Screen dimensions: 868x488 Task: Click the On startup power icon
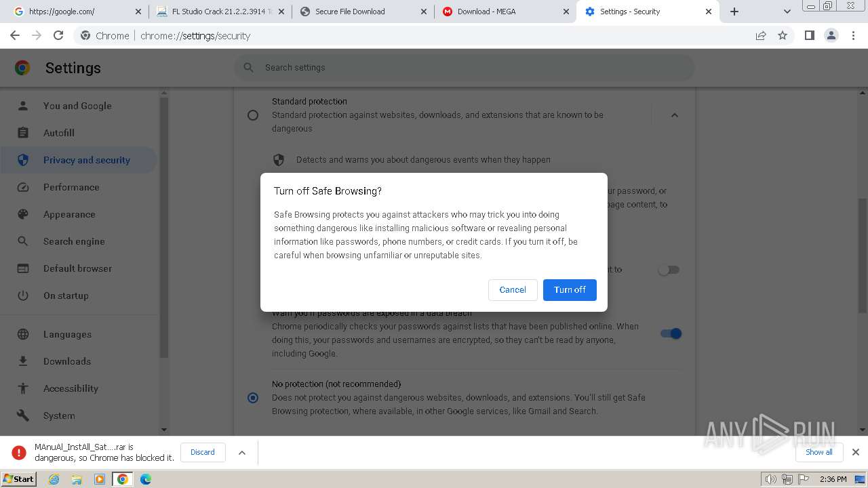coord(23,296)
